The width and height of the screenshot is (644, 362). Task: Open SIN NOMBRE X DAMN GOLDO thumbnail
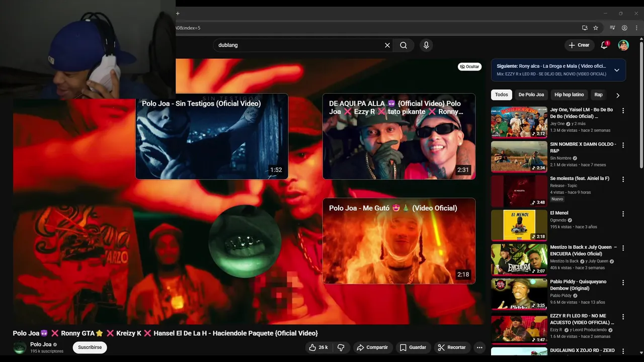519,156
